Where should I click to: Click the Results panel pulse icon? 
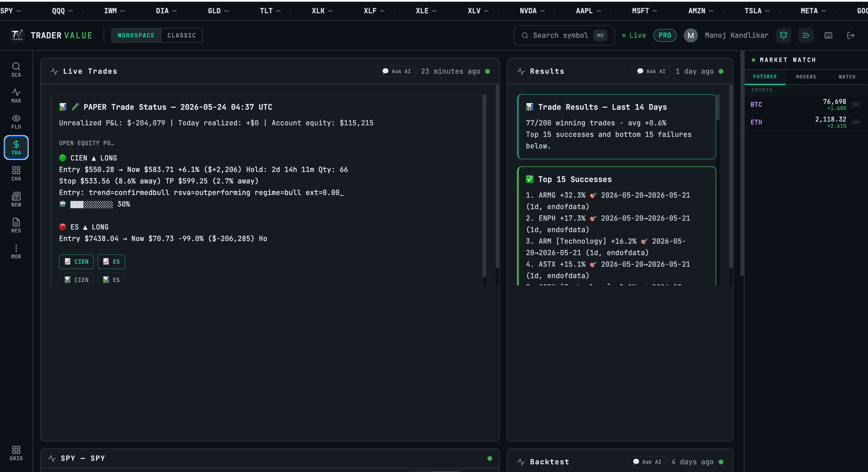(x=521, y=71)
